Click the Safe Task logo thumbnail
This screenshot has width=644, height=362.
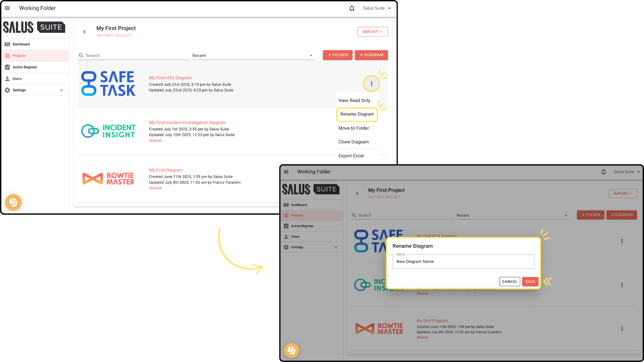108,84
